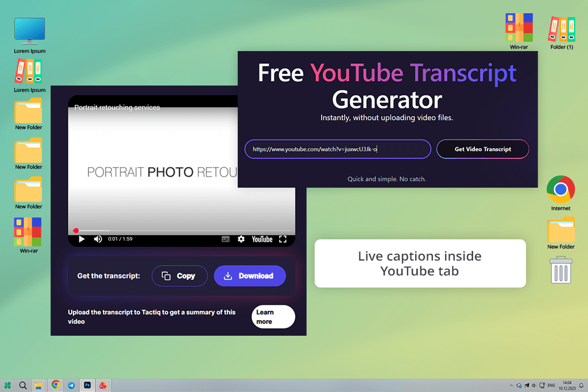Click Get Video Transcript button
This screenshot has height=392, width=588.
(482, 149)
